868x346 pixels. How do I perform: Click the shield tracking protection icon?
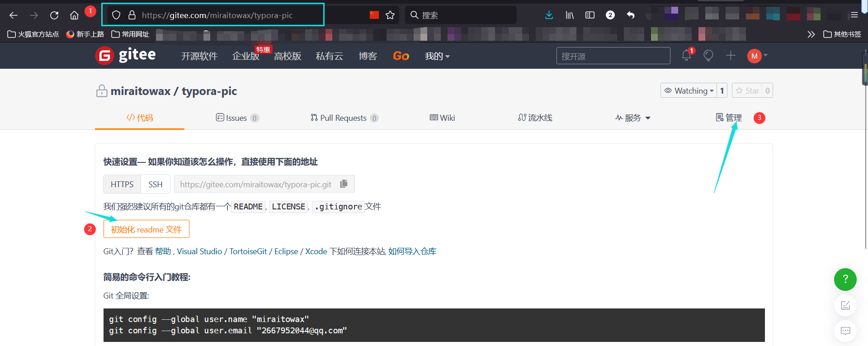[116, 15]
